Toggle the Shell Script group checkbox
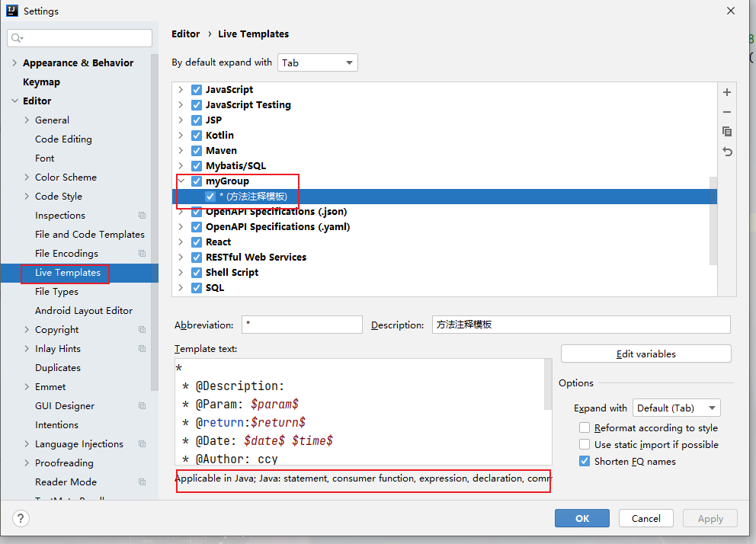The width and height of the screenshot is (756, 544). (x=197, y=273)
